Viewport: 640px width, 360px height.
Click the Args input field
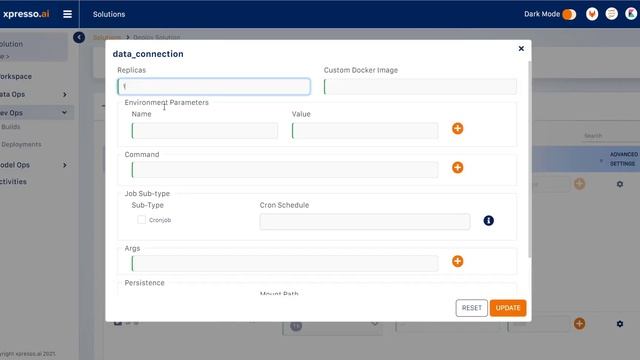pos(285,264)
